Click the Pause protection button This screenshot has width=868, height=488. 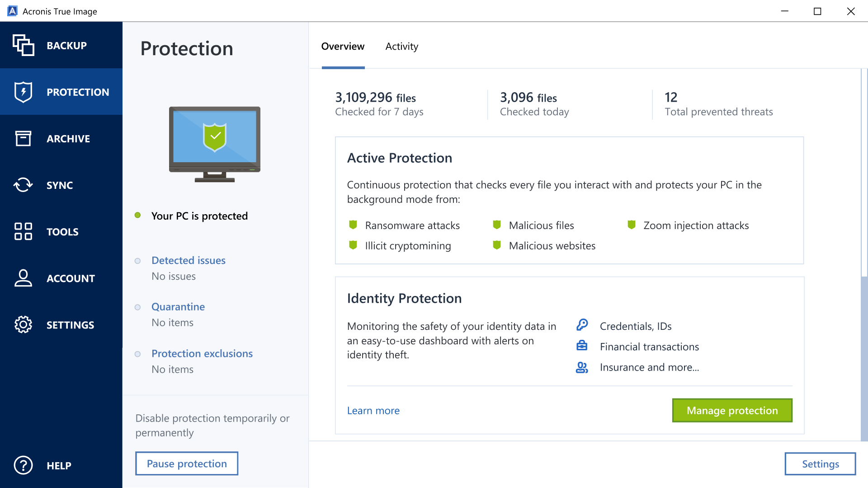click(187, 464)
